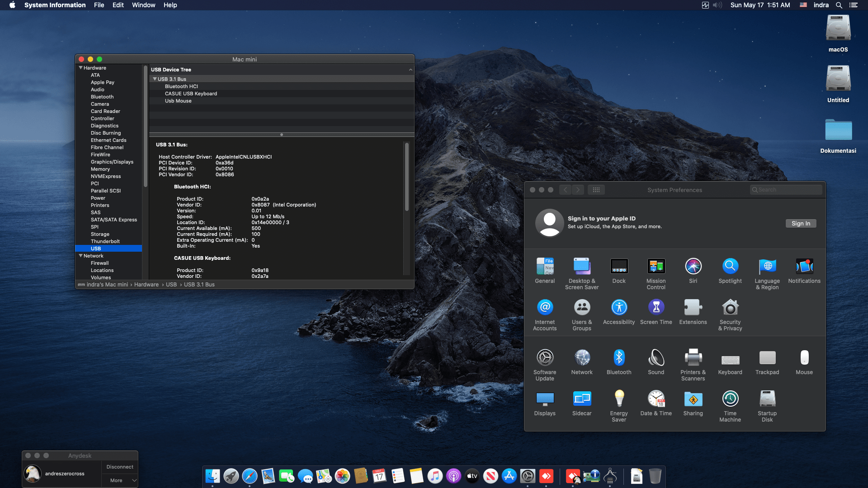Image resolution: width=868 pixels, height=488 pixels.
Task: Open Printers & Scanners preferences
Action: [x=693, y=365]
